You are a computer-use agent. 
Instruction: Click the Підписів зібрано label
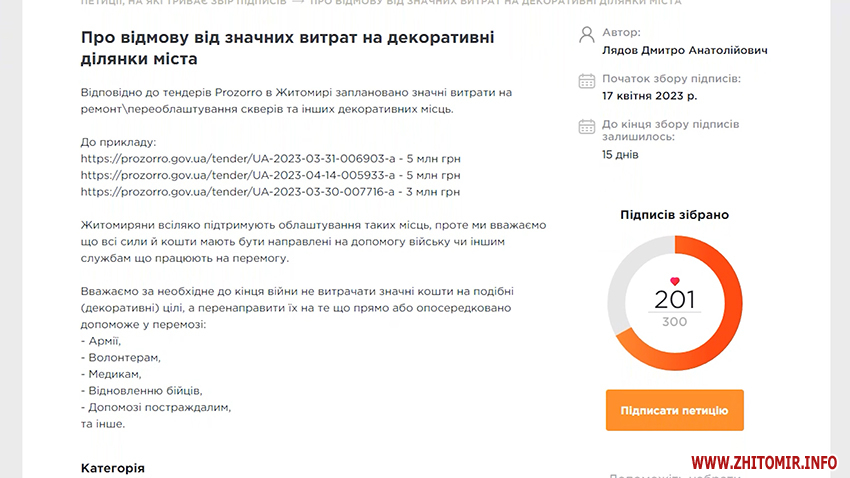[x=674, y=215]
